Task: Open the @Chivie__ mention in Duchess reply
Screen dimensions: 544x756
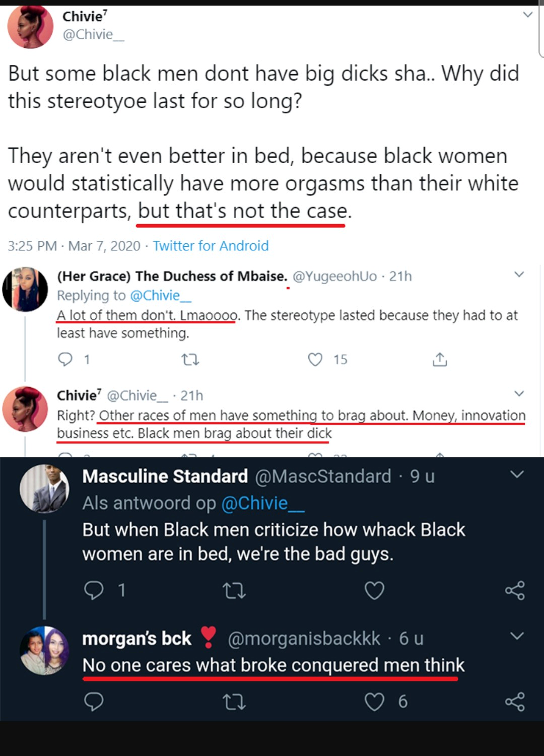Action: coord(160,295)
